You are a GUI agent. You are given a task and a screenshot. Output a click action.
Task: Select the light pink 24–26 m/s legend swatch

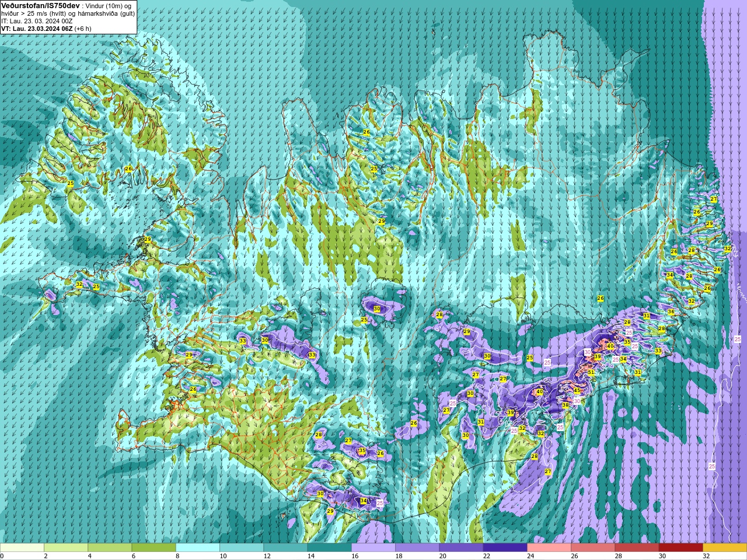tap(549, 548)
